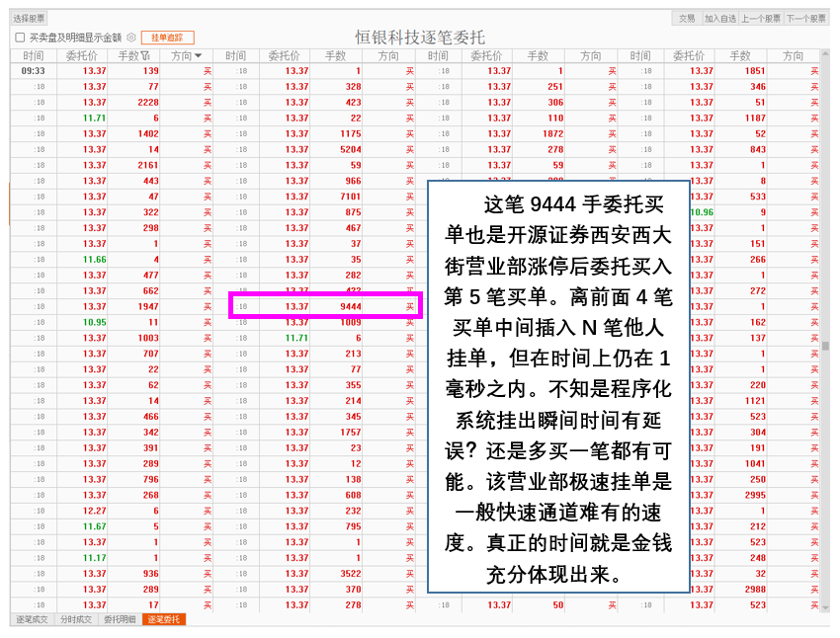Switch to the 逐笔成交 tab

pos(32,619)
